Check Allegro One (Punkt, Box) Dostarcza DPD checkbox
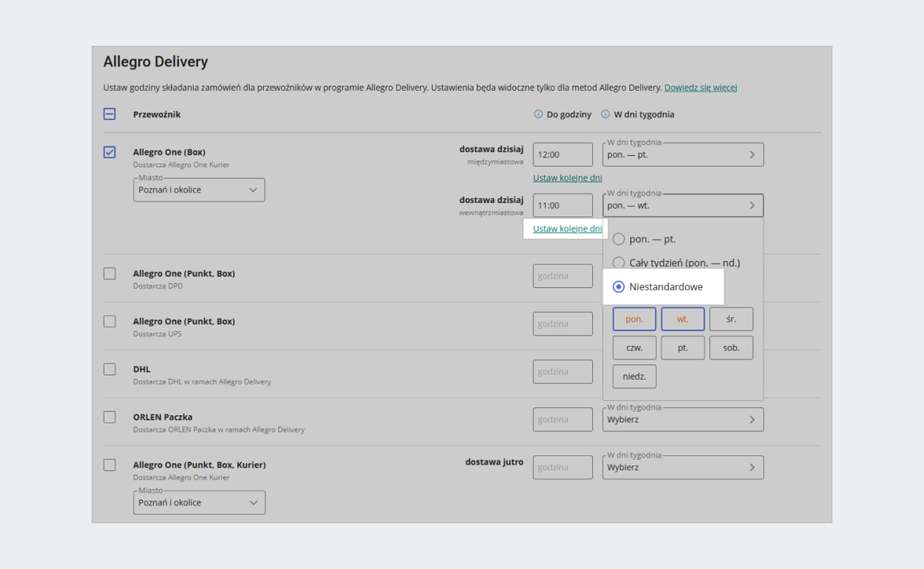The width and height of the screenshot is (924, 569). click(109, 273)
